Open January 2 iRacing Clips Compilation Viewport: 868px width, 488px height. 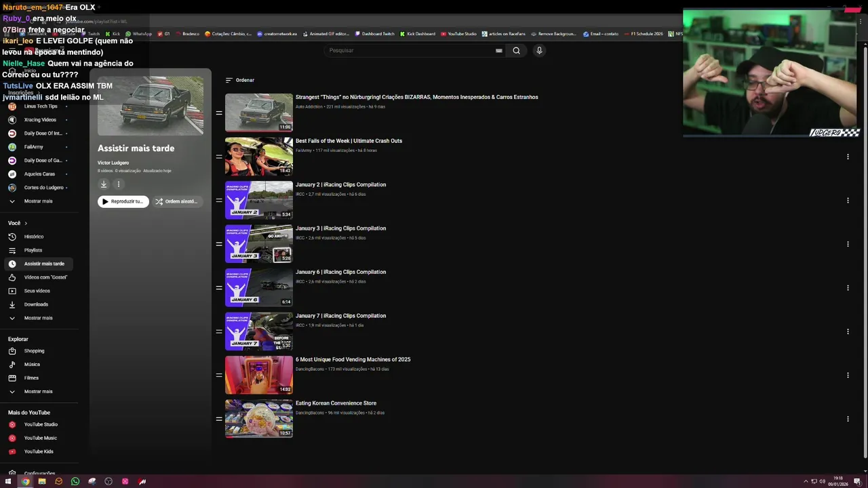click(x=340, y=184)
